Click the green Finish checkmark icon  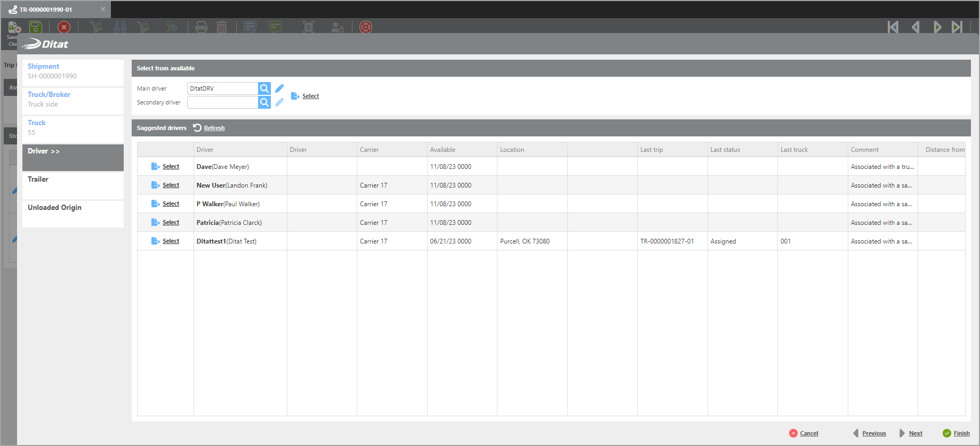[x=946, y=433]
